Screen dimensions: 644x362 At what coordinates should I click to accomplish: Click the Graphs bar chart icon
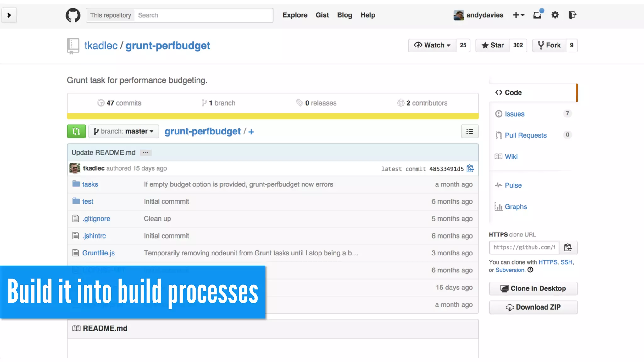coord(498,206)
